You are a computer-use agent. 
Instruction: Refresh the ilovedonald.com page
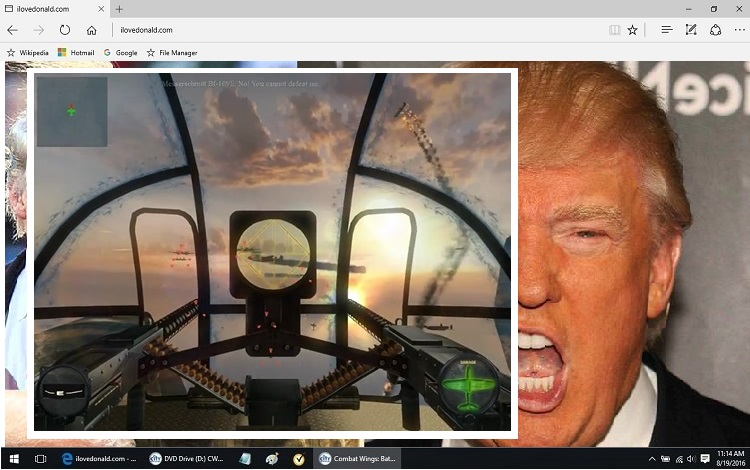click(65, 30)
